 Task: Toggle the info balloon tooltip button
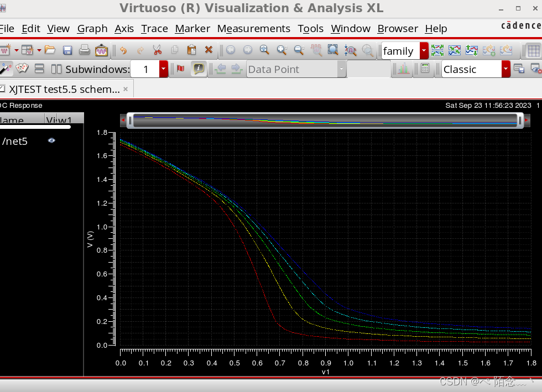199,69
